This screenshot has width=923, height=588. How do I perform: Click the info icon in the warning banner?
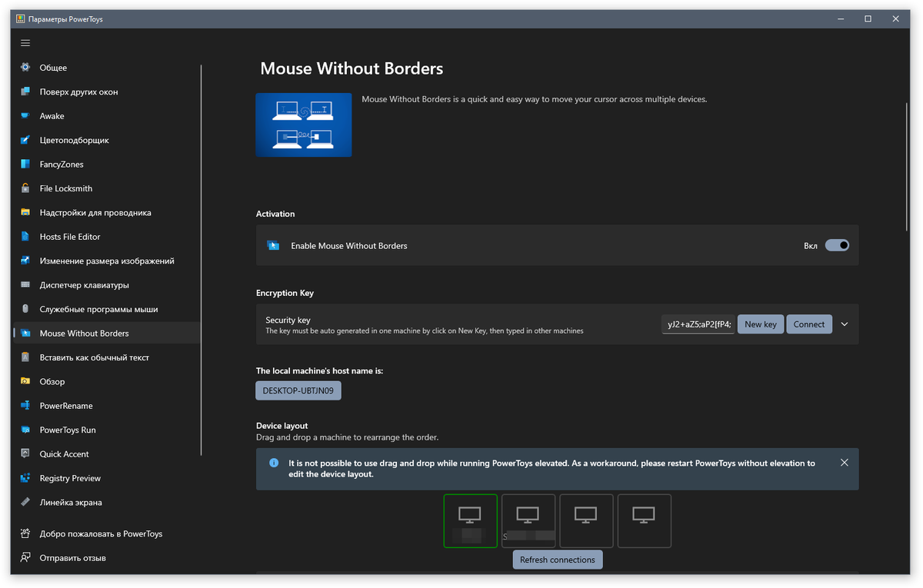[274, 463]
